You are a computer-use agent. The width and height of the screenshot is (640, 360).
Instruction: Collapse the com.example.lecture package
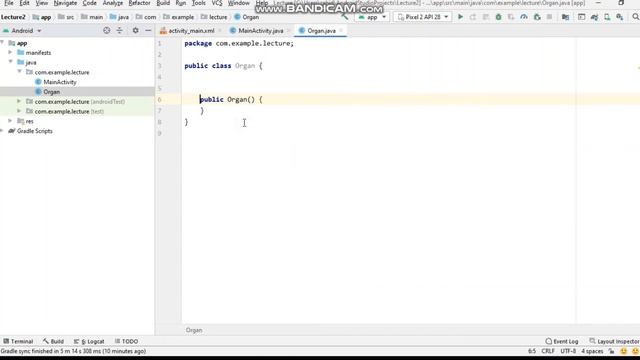(x=19, y=72)
